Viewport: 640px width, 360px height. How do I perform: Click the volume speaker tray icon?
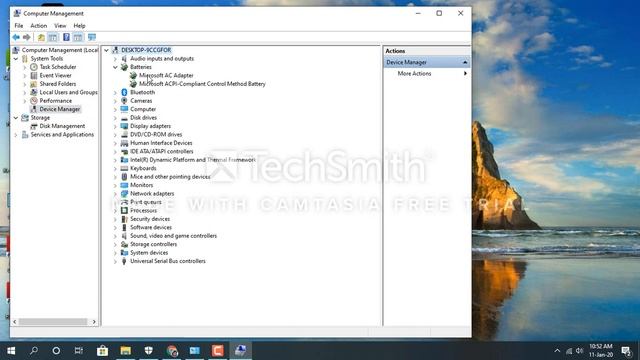pyautogui.click(x=580, y=351)
